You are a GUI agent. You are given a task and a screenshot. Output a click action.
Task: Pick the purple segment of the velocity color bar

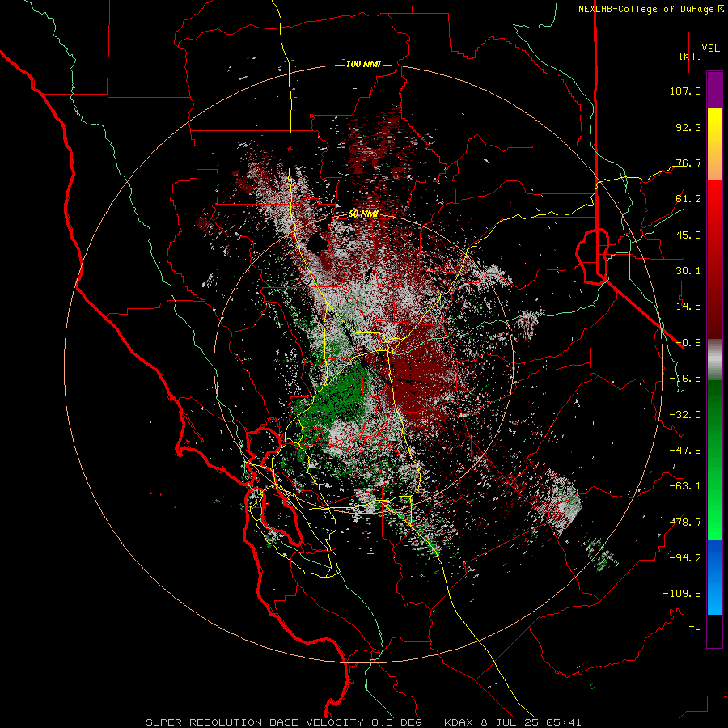pos(714,90)
